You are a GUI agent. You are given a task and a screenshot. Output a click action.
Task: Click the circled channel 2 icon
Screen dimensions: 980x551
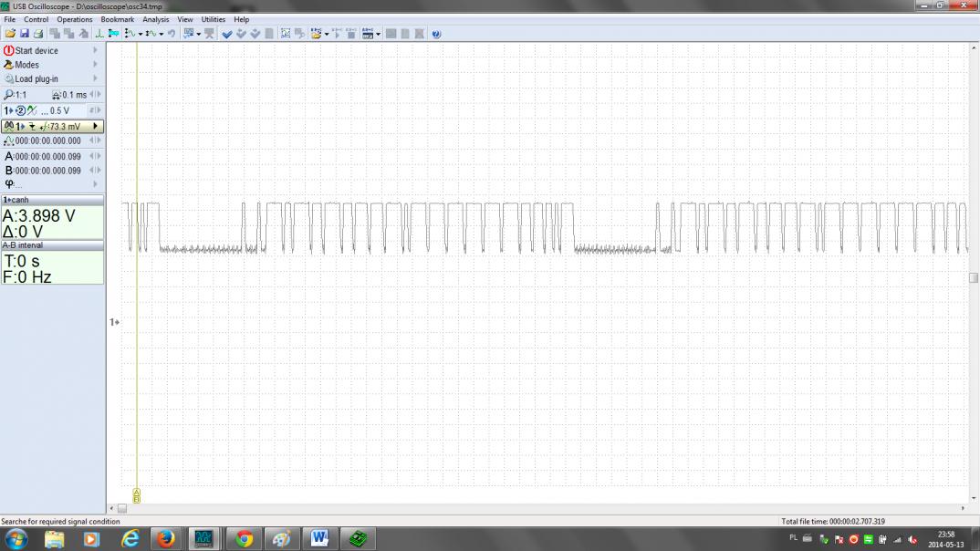pyautogui.click(x=21, y=110)
